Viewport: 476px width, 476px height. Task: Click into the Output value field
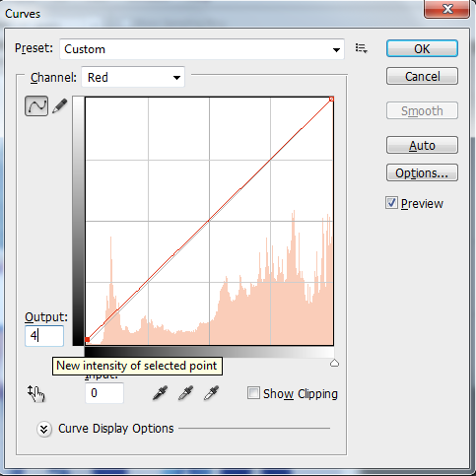[44, 336]
